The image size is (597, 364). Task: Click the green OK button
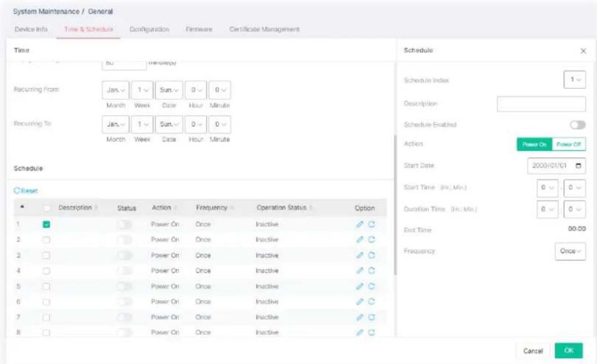[569, 351]
